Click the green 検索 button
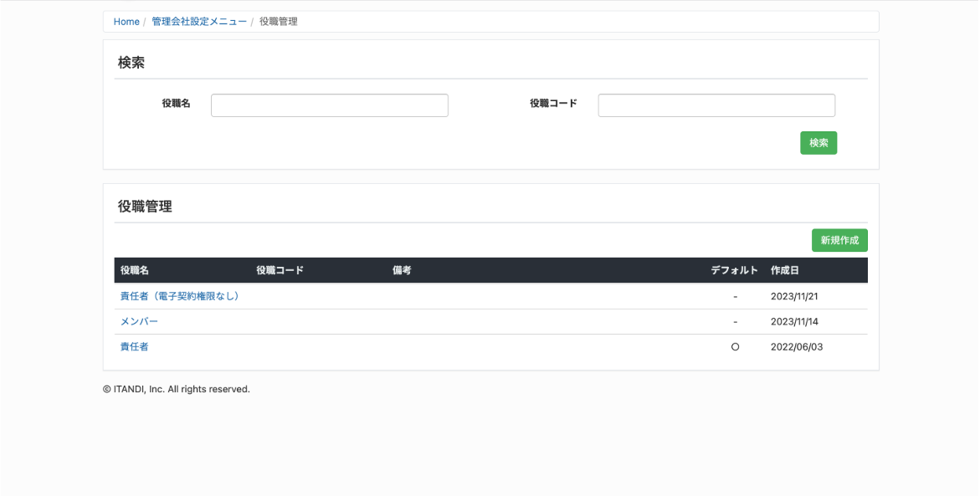The image size is (980, 496). [x=818, y=143]
